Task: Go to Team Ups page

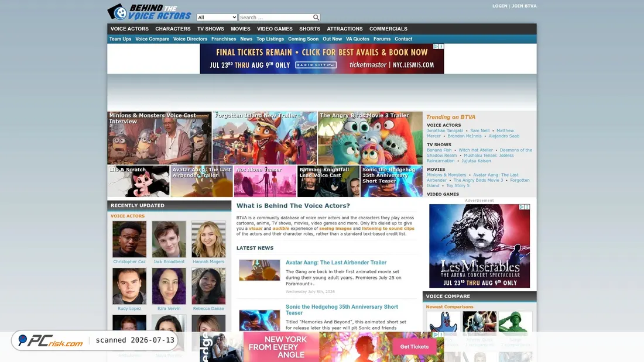Action: [x=121, y=39]
